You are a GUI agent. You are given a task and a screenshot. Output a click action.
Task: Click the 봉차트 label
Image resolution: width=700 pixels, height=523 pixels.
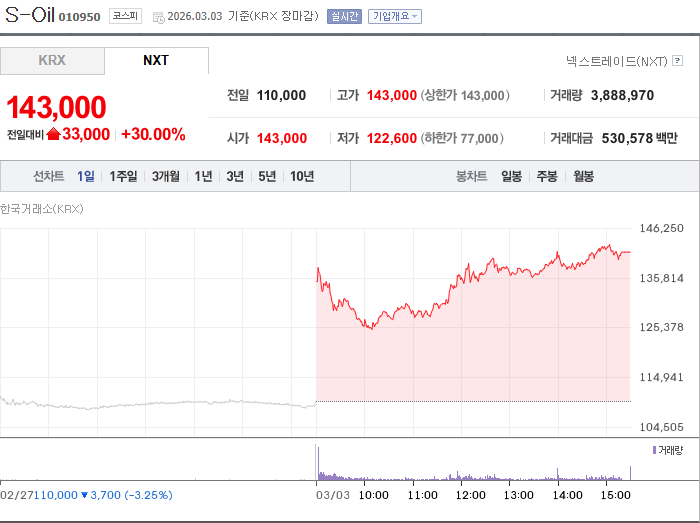pyautogui.click(x=471, y=176)
